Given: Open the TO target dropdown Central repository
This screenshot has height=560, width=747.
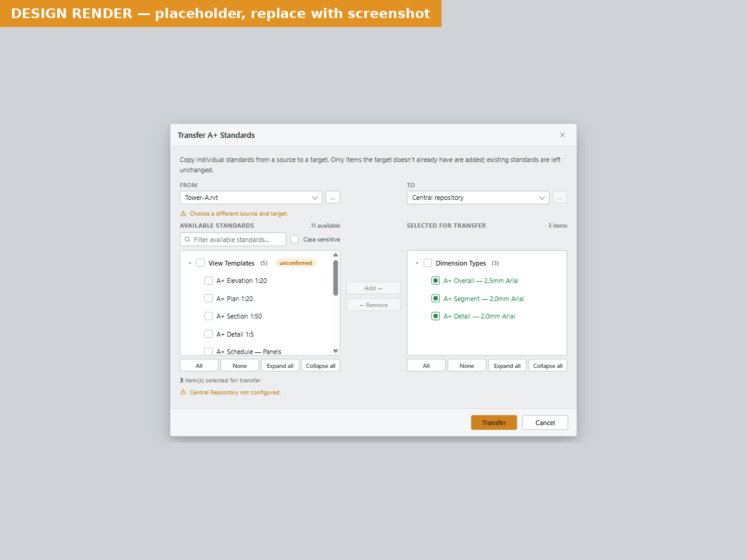Looking at the screenshot, I should point(478,198).
